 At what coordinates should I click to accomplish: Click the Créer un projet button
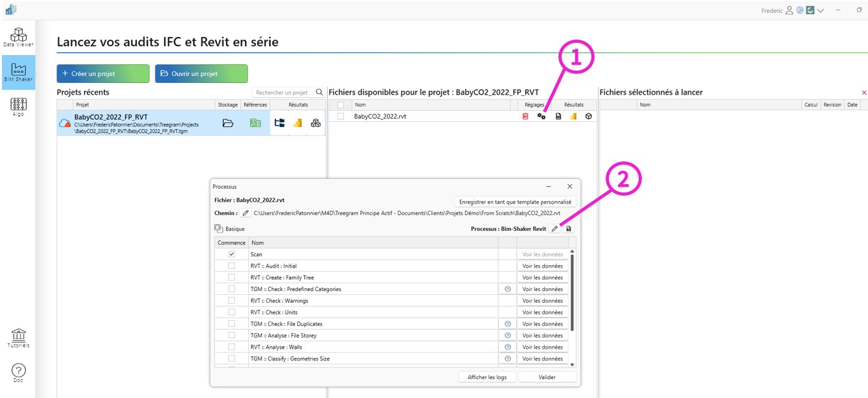[103, 74]
